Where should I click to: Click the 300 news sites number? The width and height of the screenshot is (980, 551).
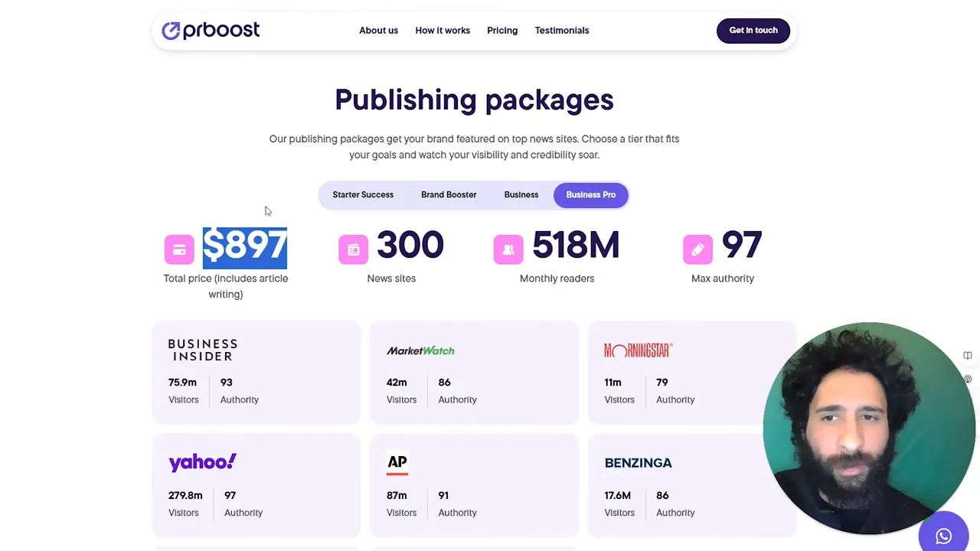(410, 246)
